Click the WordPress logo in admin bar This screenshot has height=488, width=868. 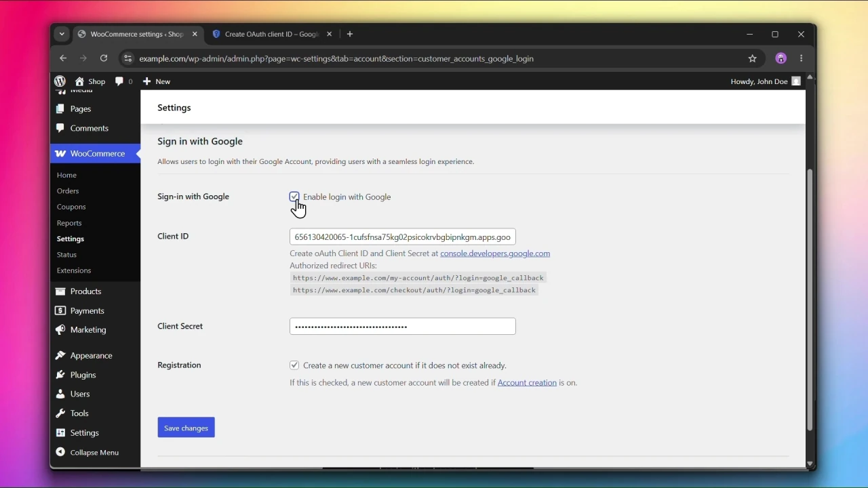[60, 81]
